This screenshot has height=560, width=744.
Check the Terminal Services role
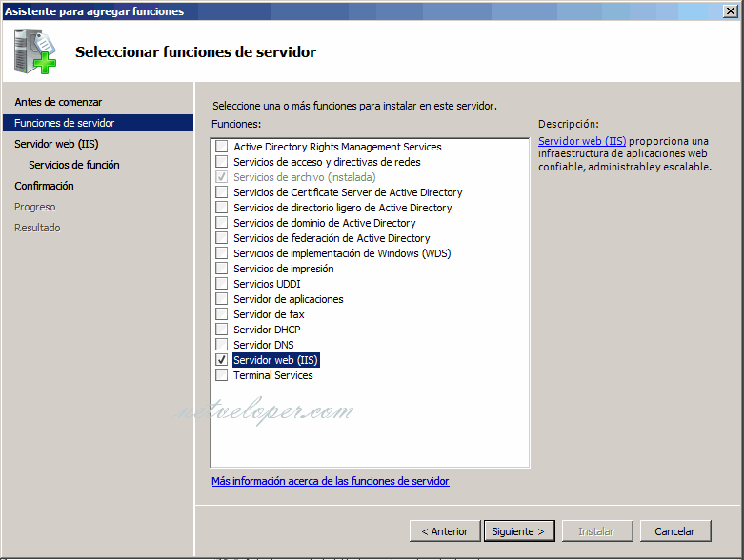(x=222, y=374)
